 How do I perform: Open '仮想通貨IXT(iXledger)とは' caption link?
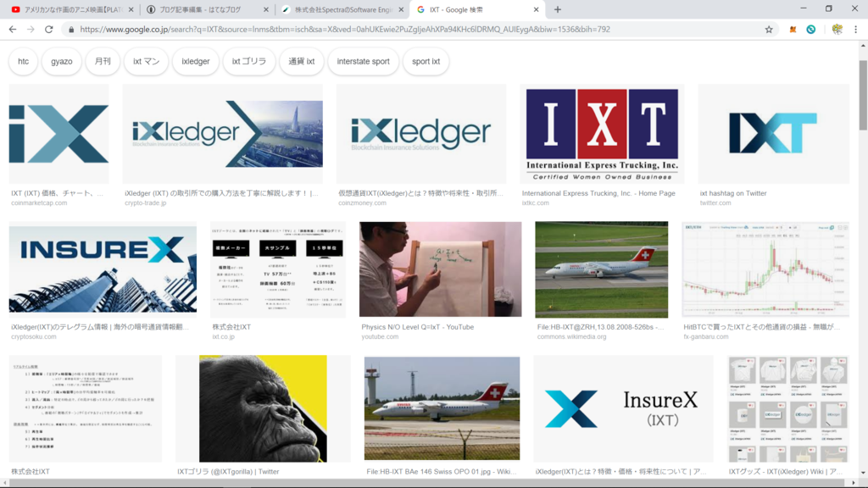click(x=420, y=193)
